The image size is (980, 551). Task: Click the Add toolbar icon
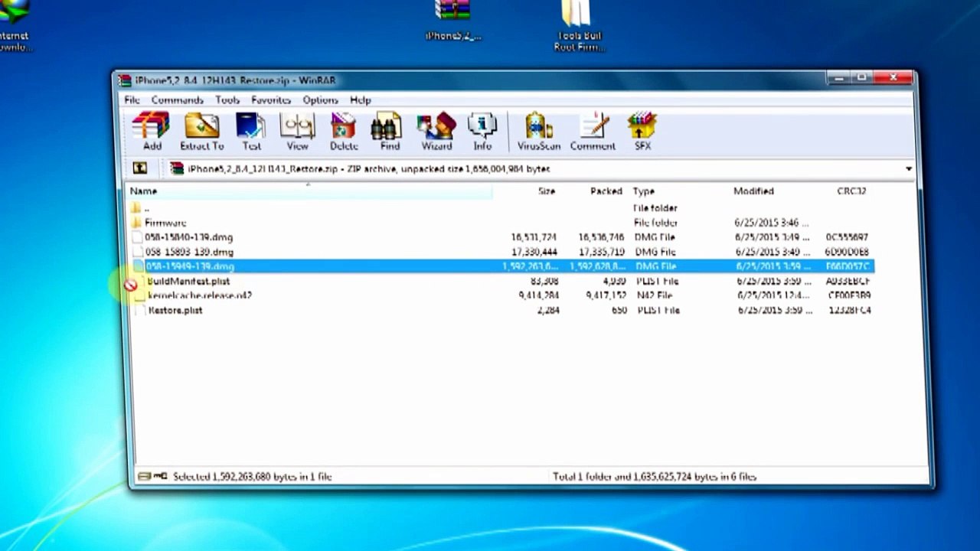click(x=151, y=132)
